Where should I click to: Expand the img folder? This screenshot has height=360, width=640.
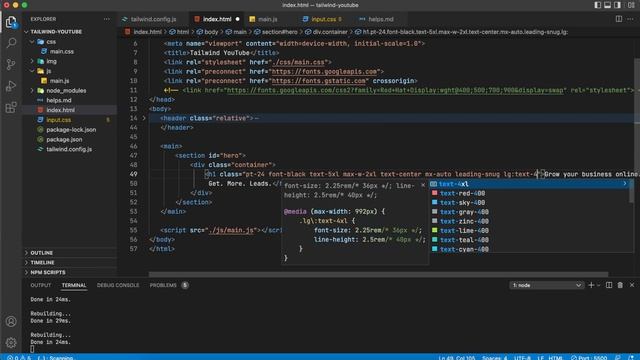tap(32, 61)
